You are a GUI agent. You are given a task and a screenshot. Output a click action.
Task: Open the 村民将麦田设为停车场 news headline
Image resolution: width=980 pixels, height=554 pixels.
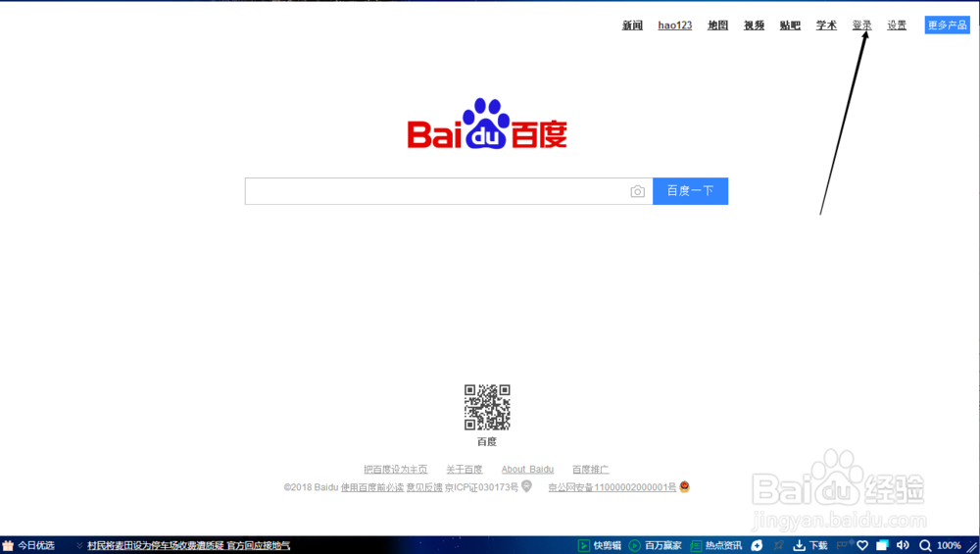(x=188, y=545)
